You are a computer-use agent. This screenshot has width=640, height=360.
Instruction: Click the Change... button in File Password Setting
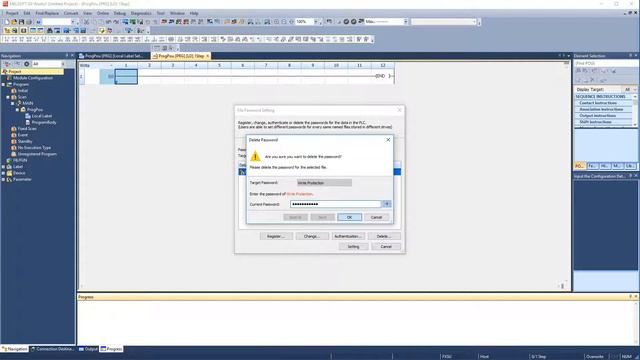click(x=311, y=236)
